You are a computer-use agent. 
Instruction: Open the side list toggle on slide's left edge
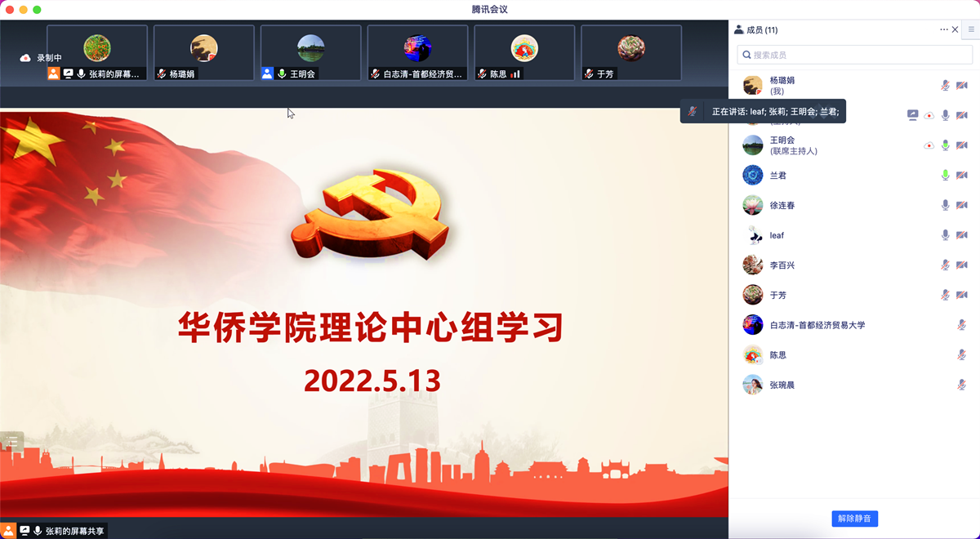[11, 441]
